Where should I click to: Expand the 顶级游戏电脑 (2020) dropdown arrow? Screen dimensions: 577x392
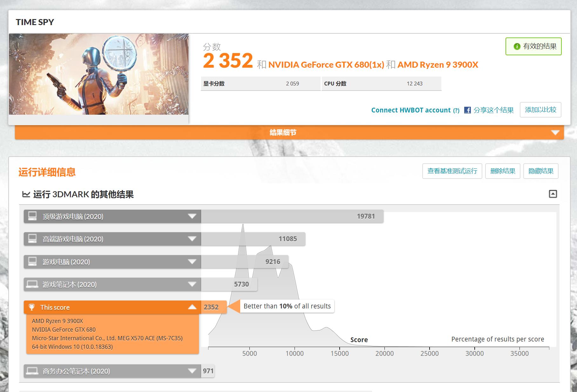pos(192,216)
